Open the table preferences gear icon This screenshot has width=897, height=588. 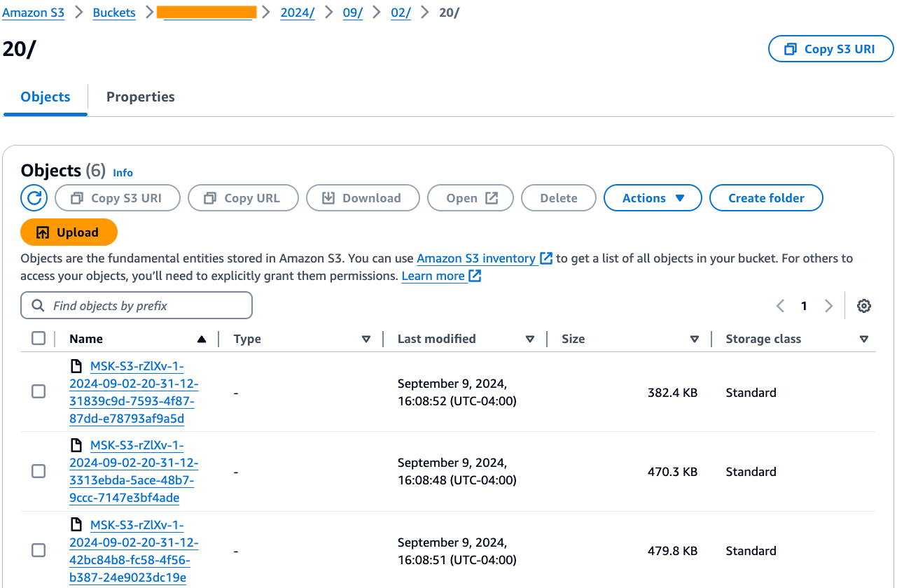pos(864,306)
